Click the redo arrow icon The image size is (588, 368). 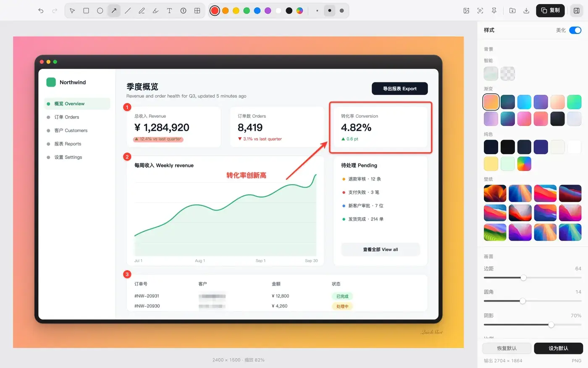[x=55, y=11]
